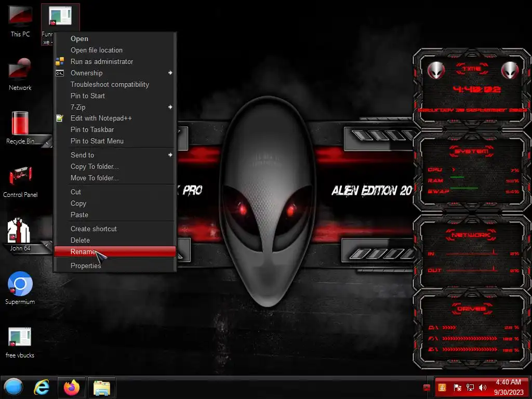Click the Ownership command prompt icon
The image size is (532, 399).
(x=60, y=73)
